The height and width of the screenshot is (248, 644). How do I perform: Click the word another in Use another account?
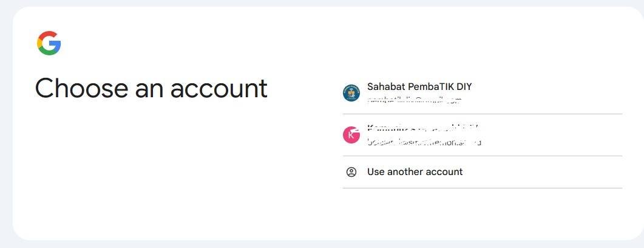(x=405, y=172)
